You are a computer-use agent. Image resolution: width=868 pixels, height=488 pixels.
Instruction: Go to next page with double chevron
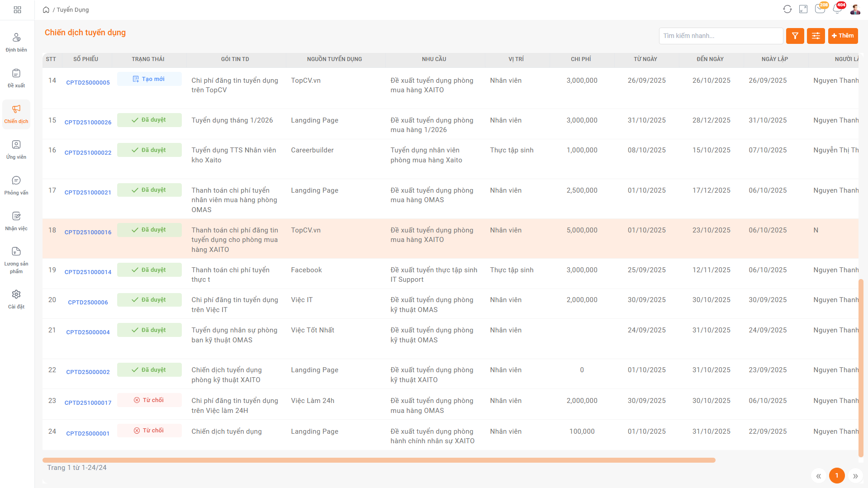(x=855, y=476)
